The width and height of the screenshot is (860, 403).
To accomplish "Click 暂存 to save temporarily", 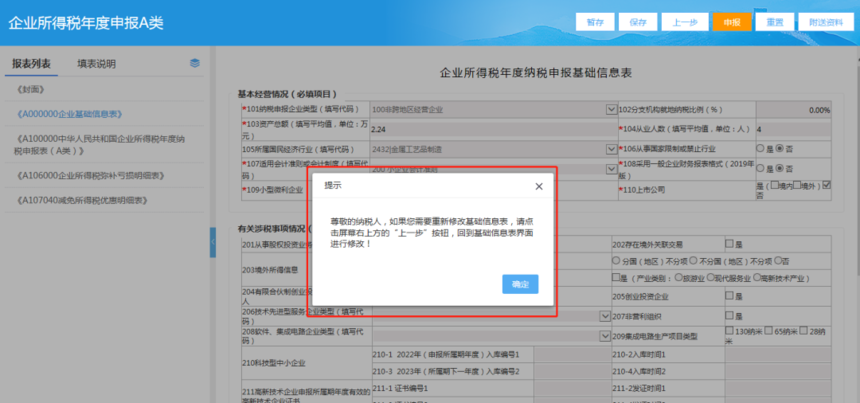I will [x=595, y=22].
